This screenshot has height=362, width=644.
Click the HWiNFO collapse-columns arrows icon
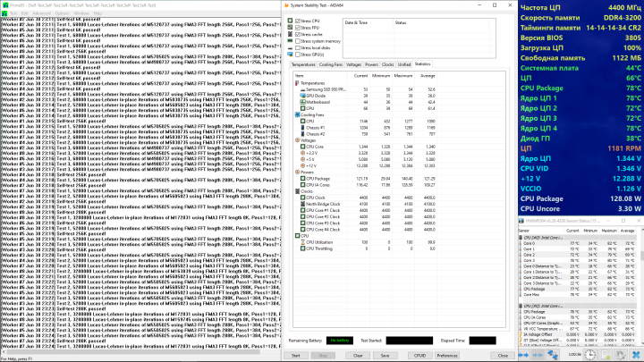pyautogui.click(x=538, y=355)
